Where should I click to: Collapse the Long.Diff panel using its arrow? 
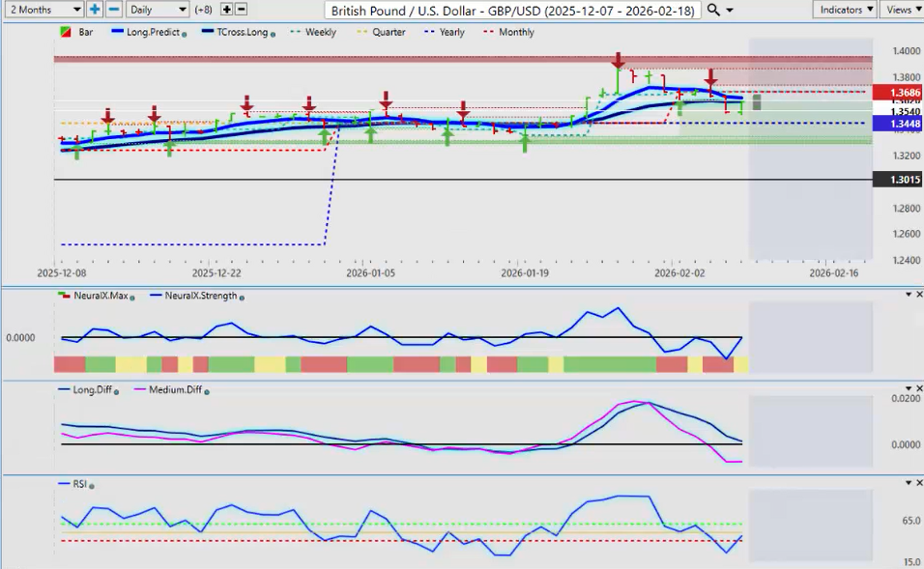tap(907, 388)
